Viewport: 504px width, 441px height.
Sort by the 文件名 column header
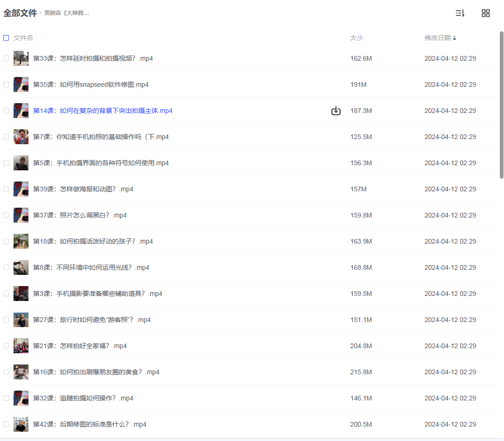[x=23, y=38]
